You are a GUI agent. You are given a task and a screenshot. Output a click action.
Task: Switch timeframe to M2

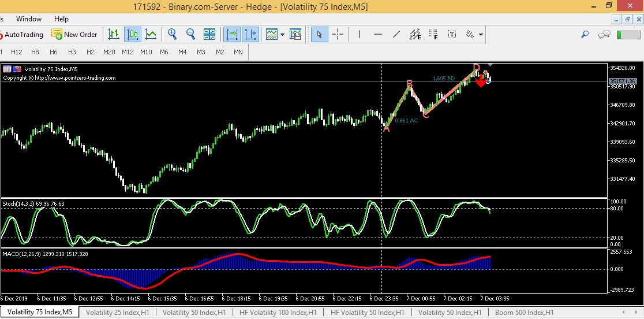point(220,52)
